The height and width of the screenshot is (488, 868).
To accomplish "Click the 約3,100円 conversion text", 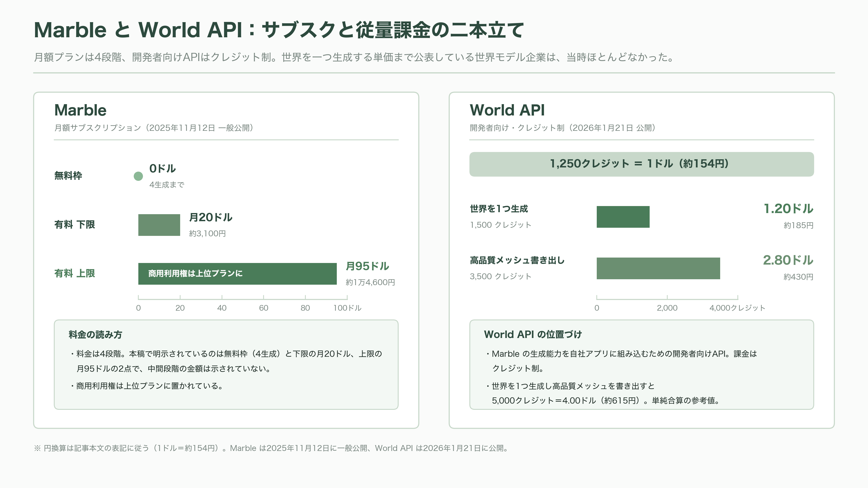I will click(207, 233).
